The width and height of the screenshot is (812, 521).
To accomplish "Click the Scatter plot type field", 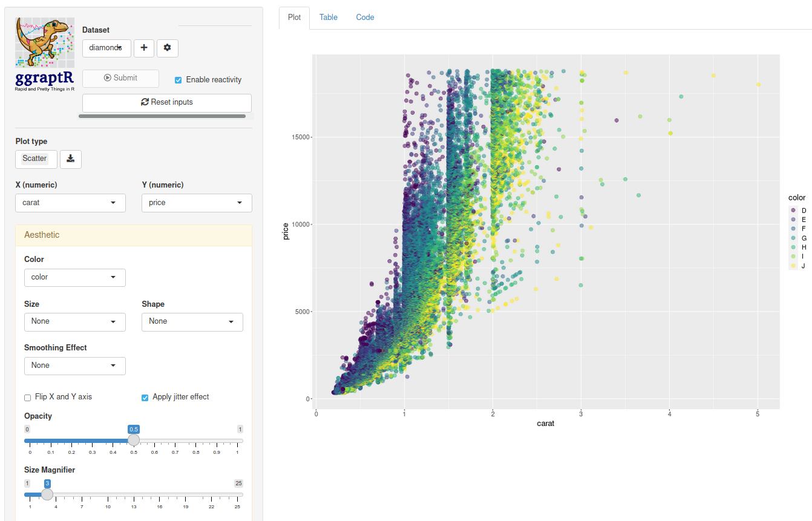I will [x=36, y=159].
